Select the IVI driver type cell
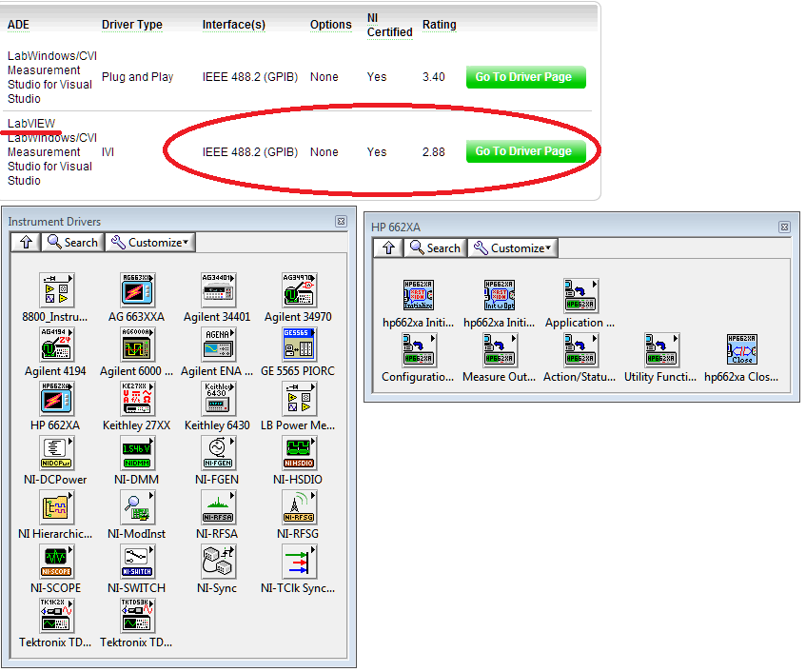This screenshot has width=806, height=672. point(108,152)
